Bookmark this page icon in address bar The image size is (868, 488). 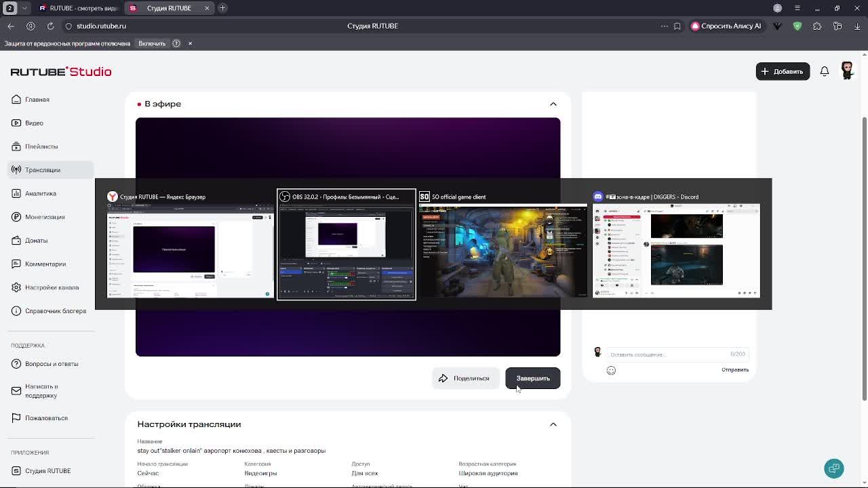(677, 26)
